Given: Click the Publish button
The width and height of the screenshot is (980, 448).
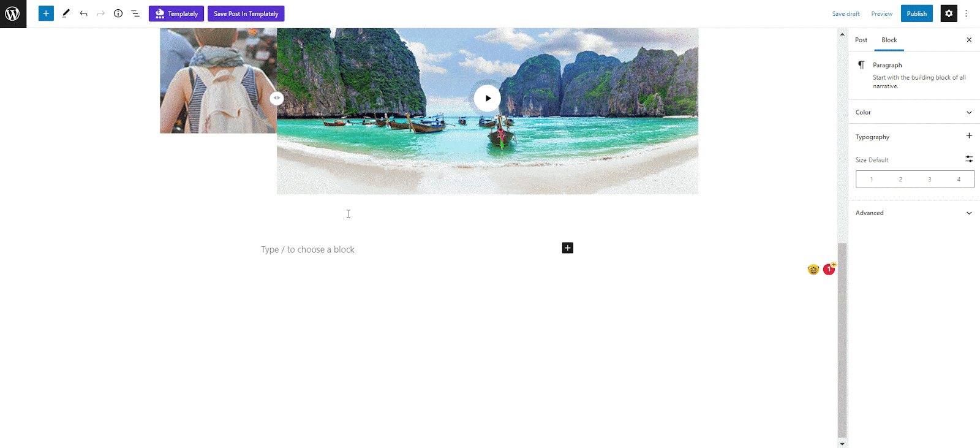Looking at the screenshot, I should [917, 13].
